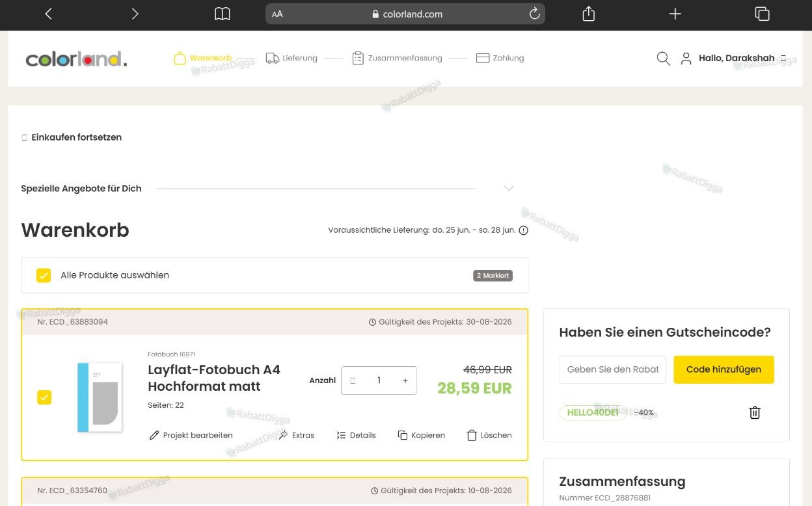Click Einkaufen fortsetzen link
The height and width of the screenshot is (506, 812).
point(72,137)
